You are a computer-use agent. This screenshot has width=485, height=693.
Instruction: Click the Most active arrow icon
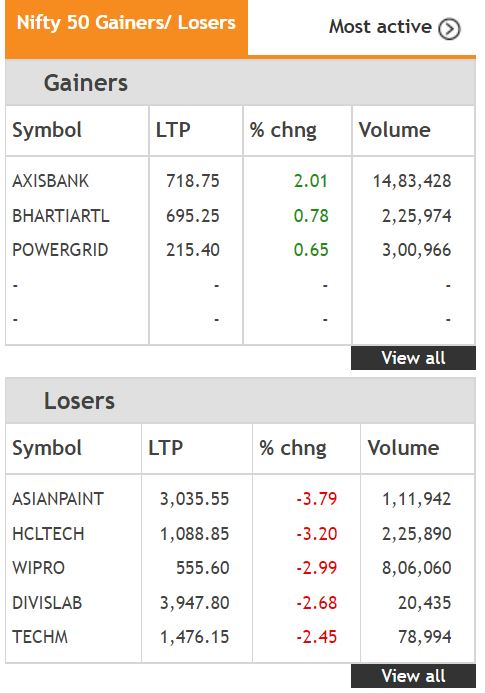click(x=449, y=29)
